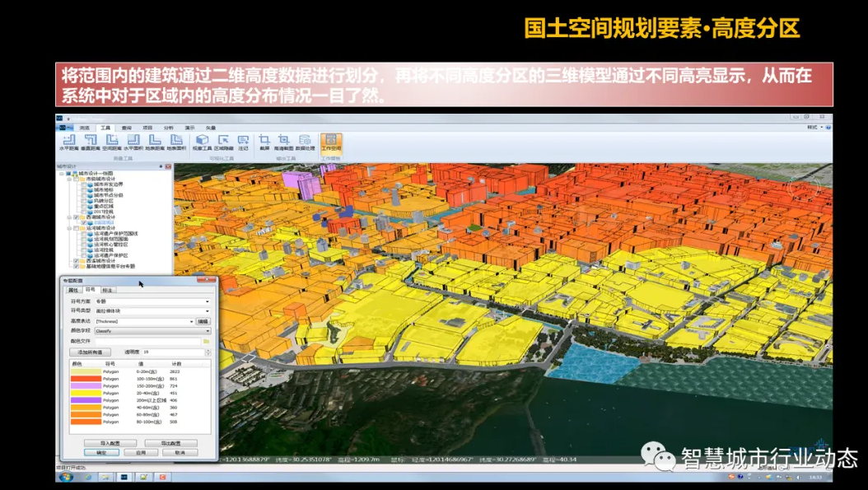Enable the 城市开发边界 layer checkbox
The height and width of the screenshot is (490, 868).
click(84, 184)
